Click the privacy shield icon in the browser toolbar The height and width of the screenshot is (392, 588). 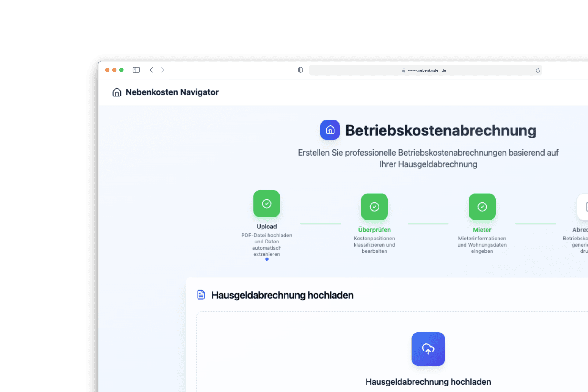[x=300, y=70]
